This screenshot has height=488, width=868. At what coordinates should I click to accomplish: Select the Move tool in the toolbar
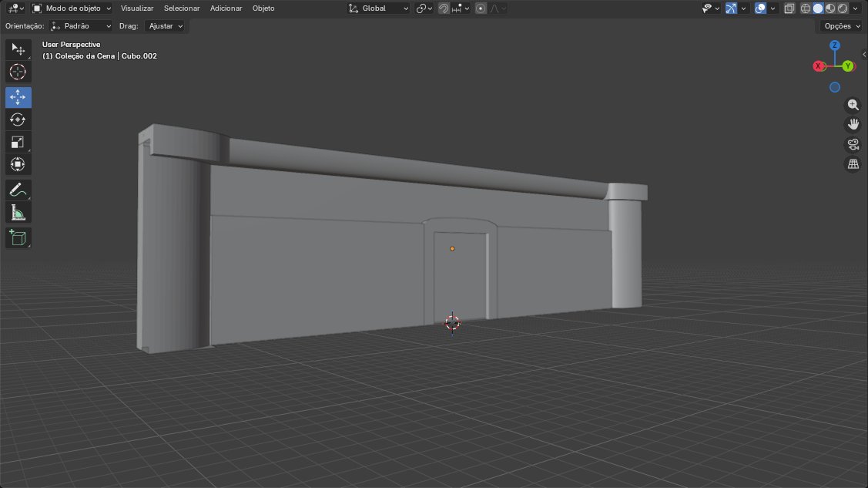point(17,97)
